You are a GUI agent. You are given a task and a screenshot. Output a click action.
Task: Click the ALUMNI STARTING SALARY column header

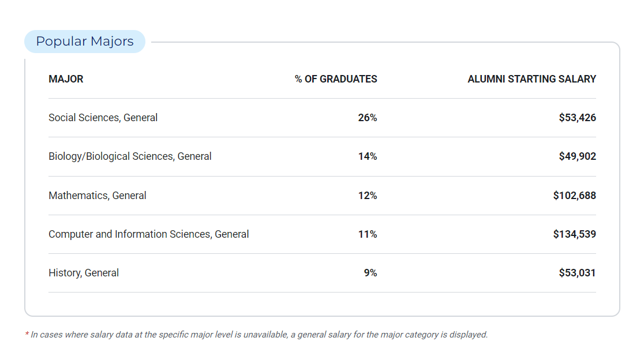coord(531,79)
